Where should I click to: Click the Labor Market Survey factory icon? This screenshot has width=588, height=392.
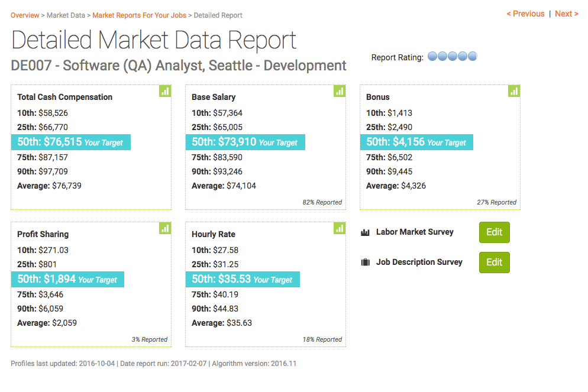365,232
